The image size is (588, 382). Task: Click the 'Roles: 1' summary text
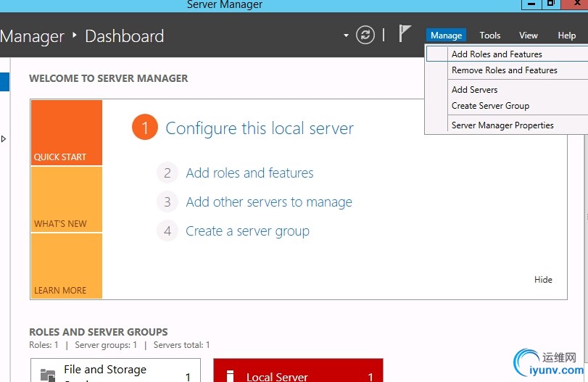44,345
